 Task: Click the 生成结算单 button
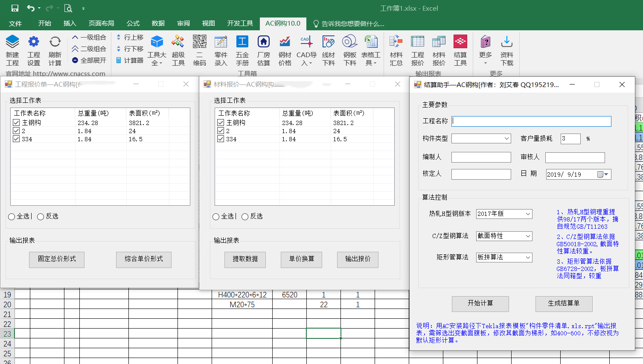pos(564,303)
